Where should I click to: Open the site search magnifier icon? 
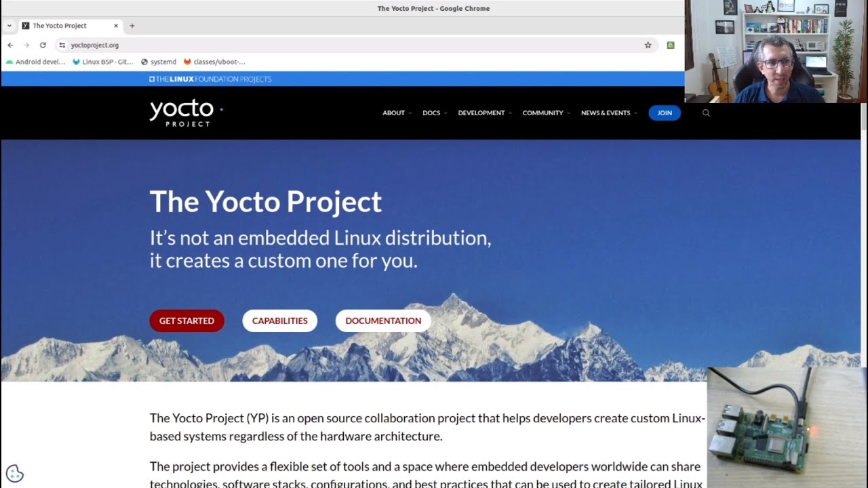(x=706, y=113)
